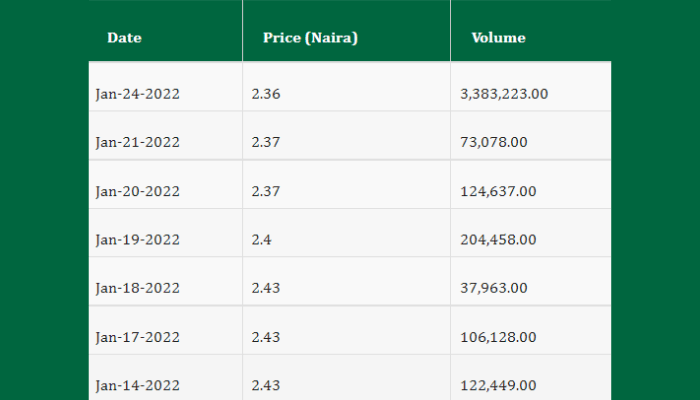This screenshot has width=700, height=400.
Task: Click the Date column header
Action: pyautogui.click(x=125, y=38)
